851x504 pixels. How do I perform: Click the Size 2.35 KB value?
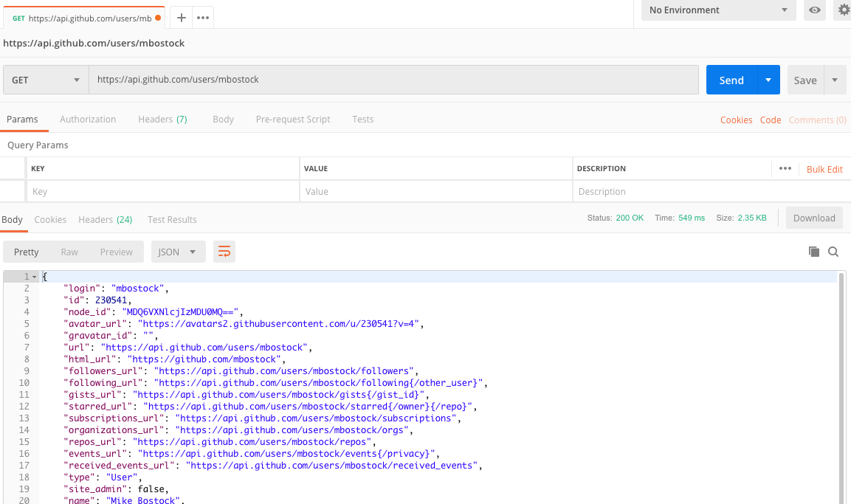click(752, 218)
